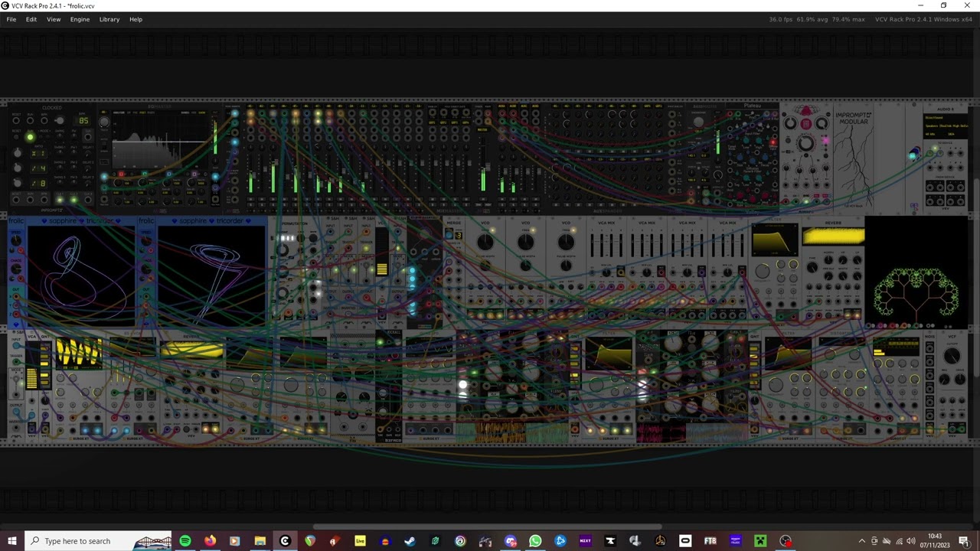
Task: Click the yellow envelope shape display beside Reverb
Action: (x=775, y=241)
